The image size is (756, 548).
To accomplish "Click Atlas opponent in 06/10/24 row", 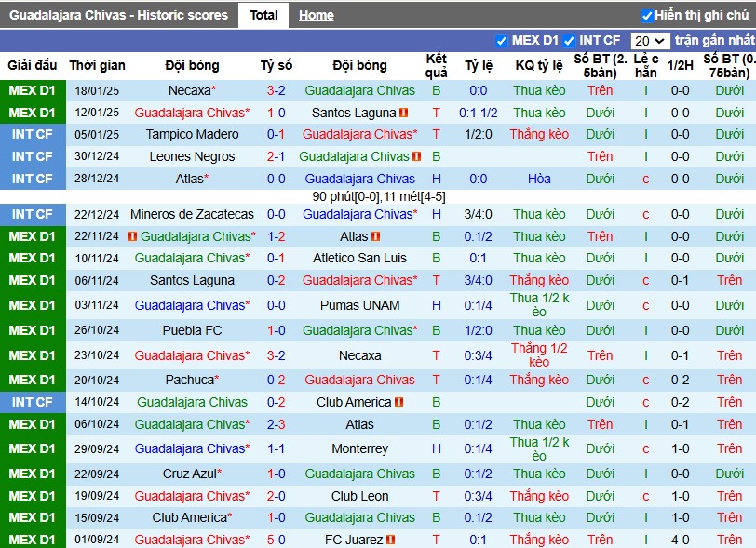I will 359,424.
